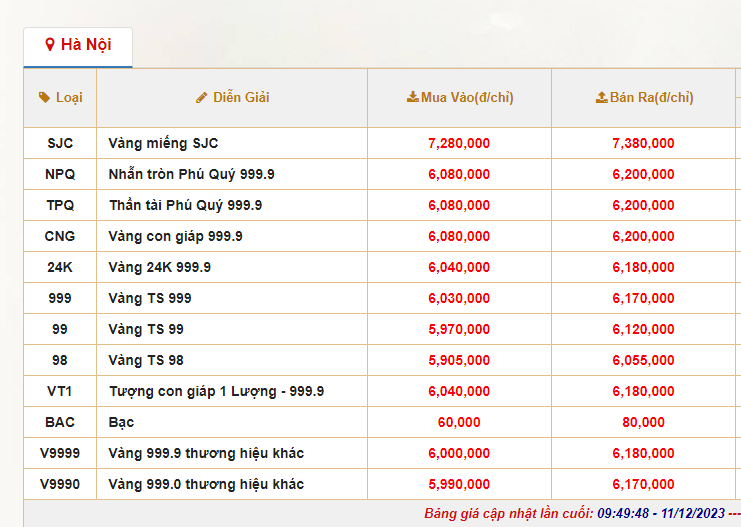This screenshot has height=527, width=741.
Task: Select the Vàng con giáp 999.9 description
Action: (175, 236)
